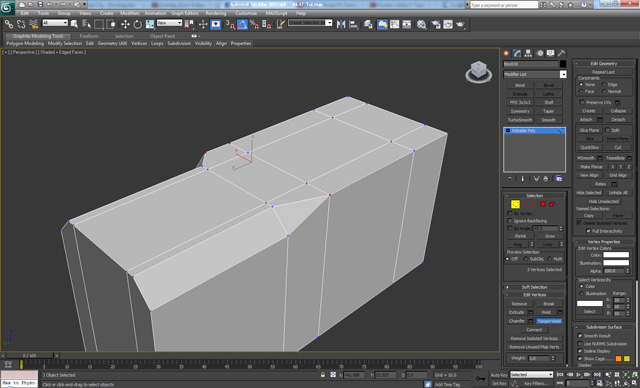Click the vertex Illumination color swatch
The width and height of the screenshot is (640, 388).
tap(616, 263)
